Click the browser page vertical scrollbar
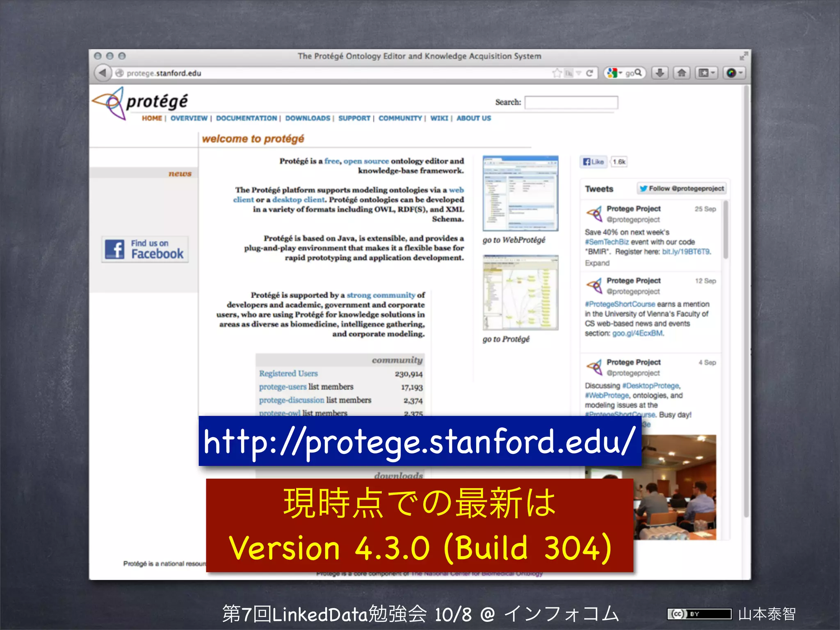This screenshot has width=840, height=630. 747,301
